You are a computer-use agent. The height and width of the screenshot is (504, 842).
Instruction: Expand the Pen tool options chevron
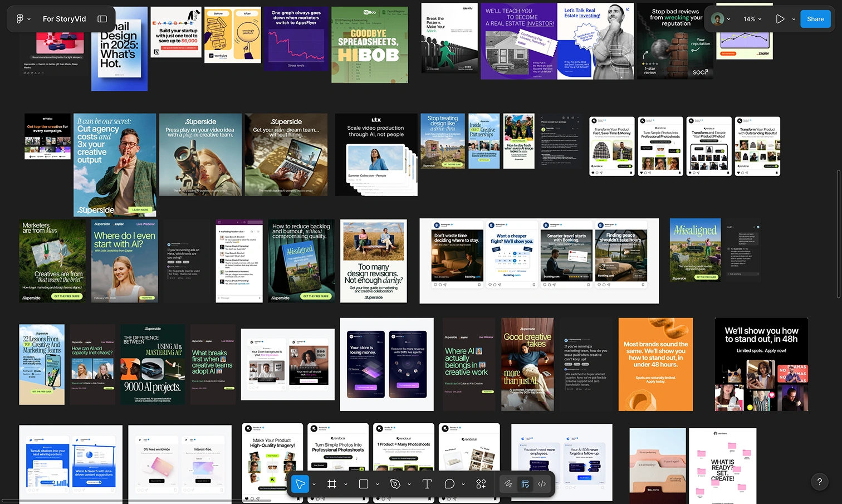(x=409, y=484)
